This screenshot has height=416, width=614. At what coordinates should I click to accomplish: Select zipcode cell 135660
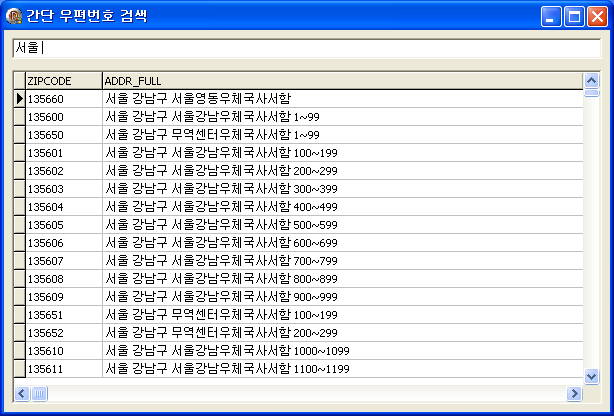click(64, 99)
